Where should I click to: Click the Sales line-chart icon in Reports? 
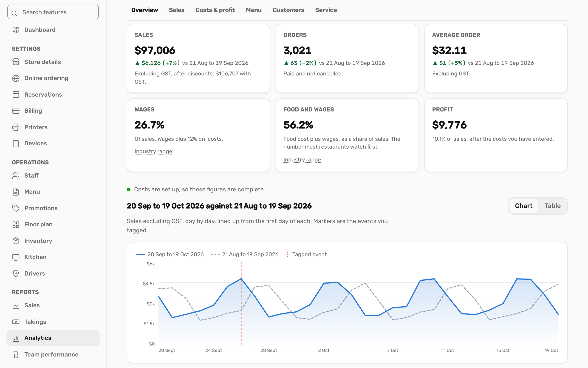(x=16, y=305)
